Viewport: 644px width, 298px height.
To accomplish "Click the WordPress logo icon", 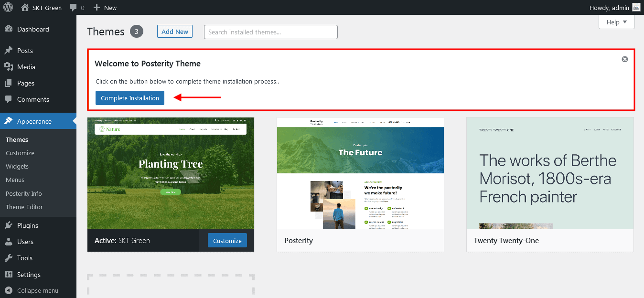I will coord(8,8).
